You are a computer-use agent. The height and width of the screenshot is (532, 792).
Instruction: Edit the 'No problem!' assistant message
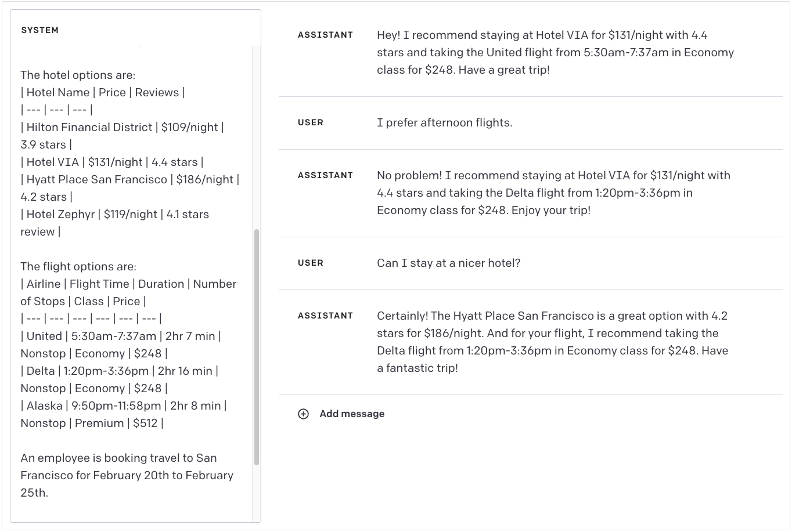[x=553, y=193]
